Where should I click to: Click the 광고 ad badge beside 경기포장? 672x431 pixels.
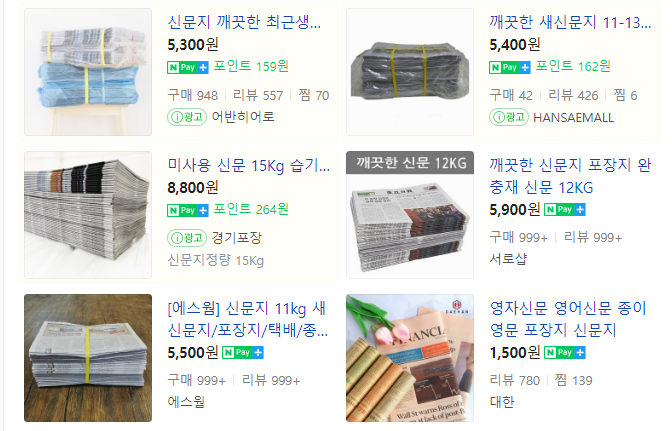pos(187,238)
